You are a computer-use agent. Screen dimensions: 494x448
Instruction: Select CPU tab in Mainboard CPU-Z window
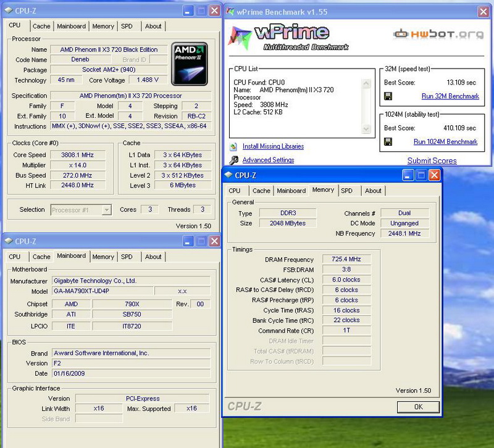click(x=14, y=257)
